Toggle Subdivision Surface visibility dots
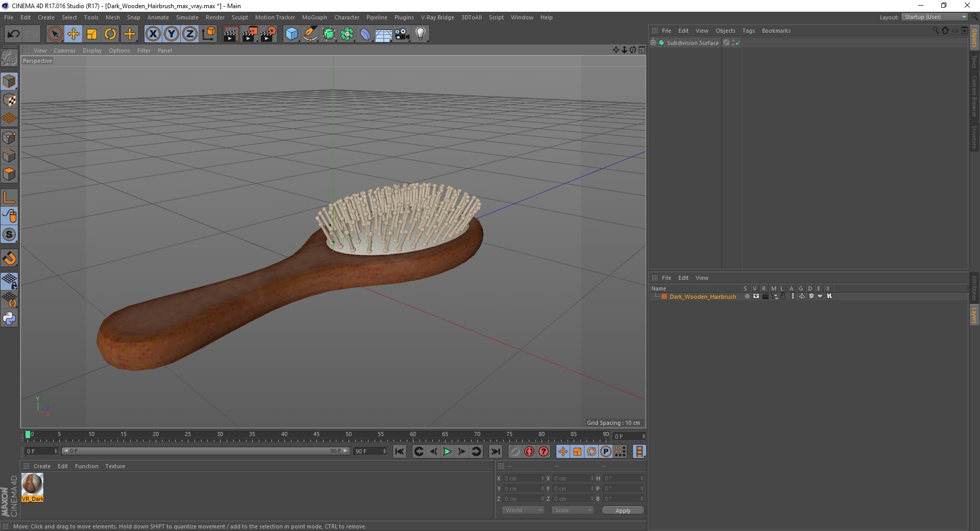This screenshot has height=531, width=980. click(x=733, y=43)
